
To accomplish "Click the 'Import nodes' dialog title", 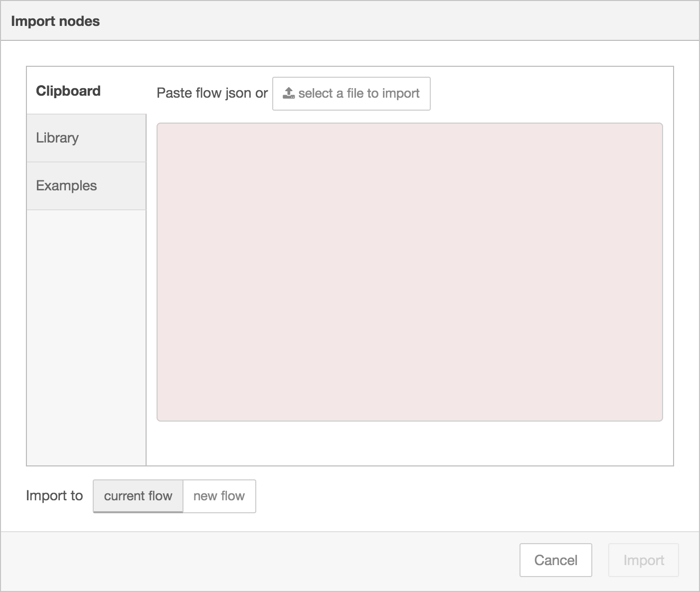I will click(x=55, y=20).
